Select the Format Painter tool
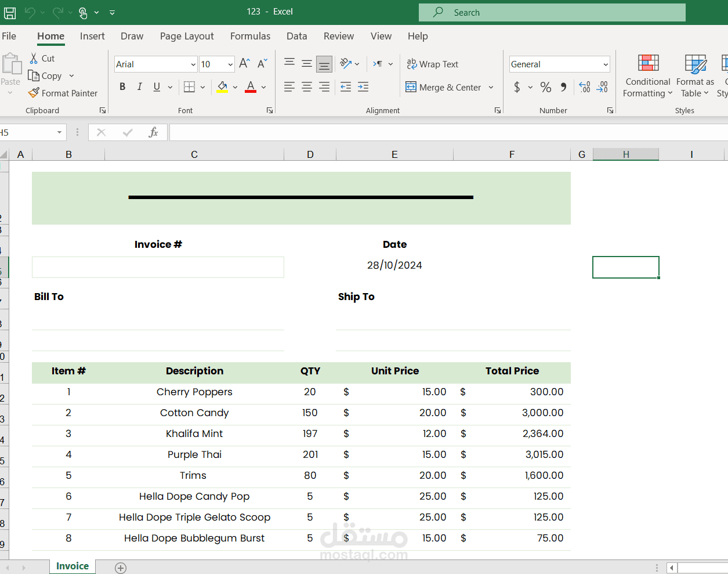Viewport: 728px width, 574px height. (x=63, y=93)
